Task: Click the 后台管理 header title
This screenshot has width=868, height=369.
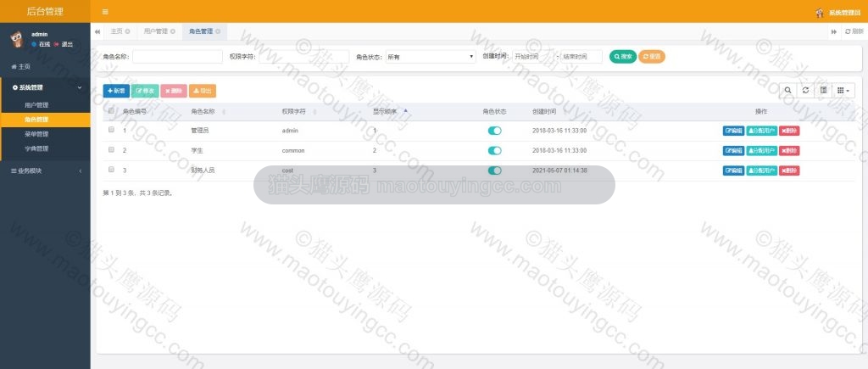Action: click(x=45, y=12)
